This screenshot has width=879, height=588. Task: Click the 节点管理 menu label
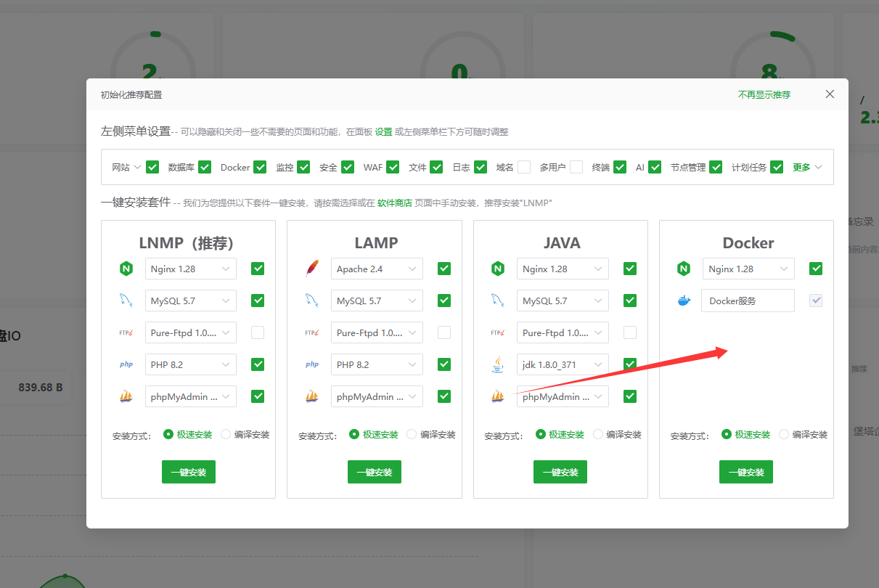[x=688, y=167]
